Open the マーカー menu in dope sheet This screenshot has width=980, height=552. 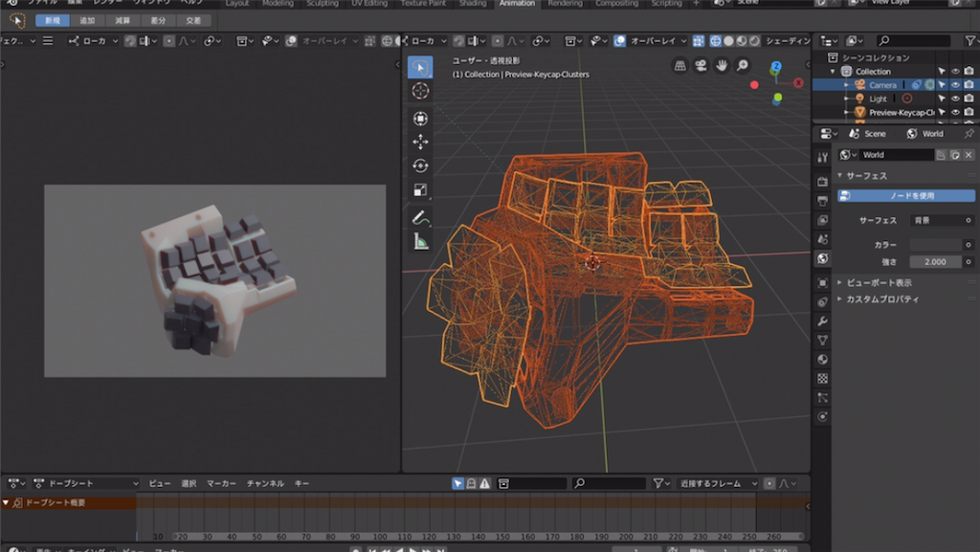pyautogui.click(x=221, y=483)
